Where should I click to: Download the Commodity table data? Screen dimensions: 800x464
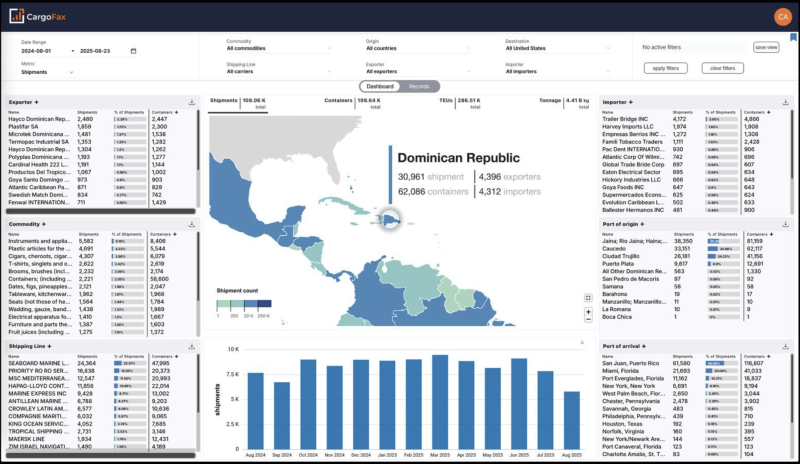[191, 224]
